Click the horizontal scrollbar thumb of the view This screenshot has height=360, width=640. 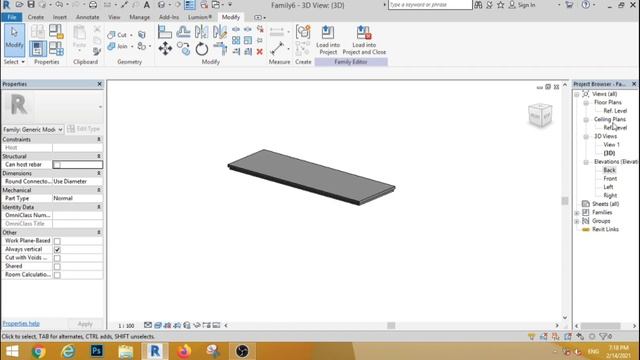click(391, 325)
